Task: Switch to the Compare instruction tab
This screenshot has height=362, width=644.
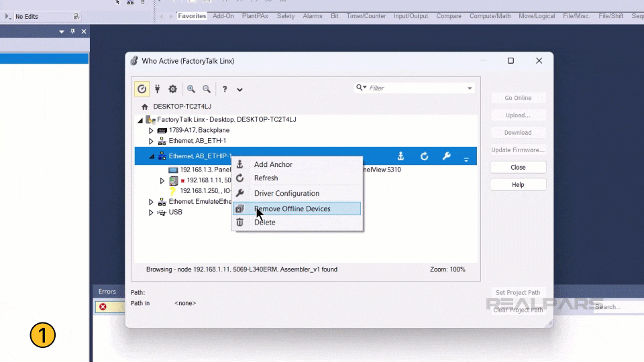Action: point(449,16)
